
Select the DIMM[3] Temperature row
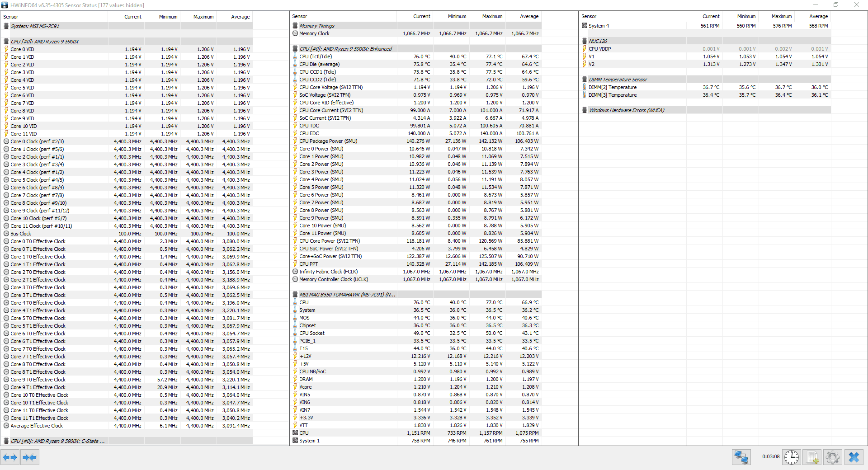click(705, 95)
